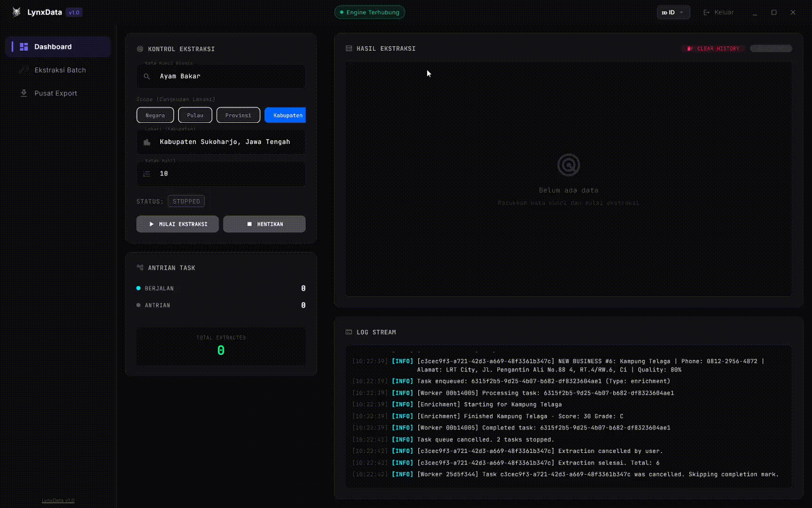Screen dimensions: 812x508
Task: Click the Dashboard grid icon in sidebar
Action: click(x=24, y=47)
